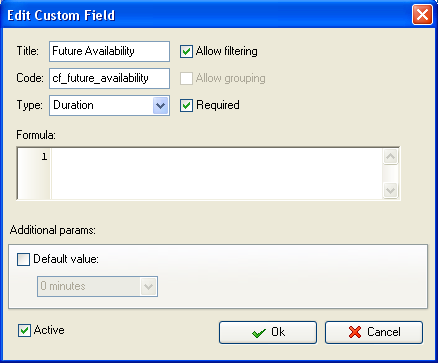Click inside the Formula editor area
This screenshot has height=363, width=438.
[x=217, y=173]
